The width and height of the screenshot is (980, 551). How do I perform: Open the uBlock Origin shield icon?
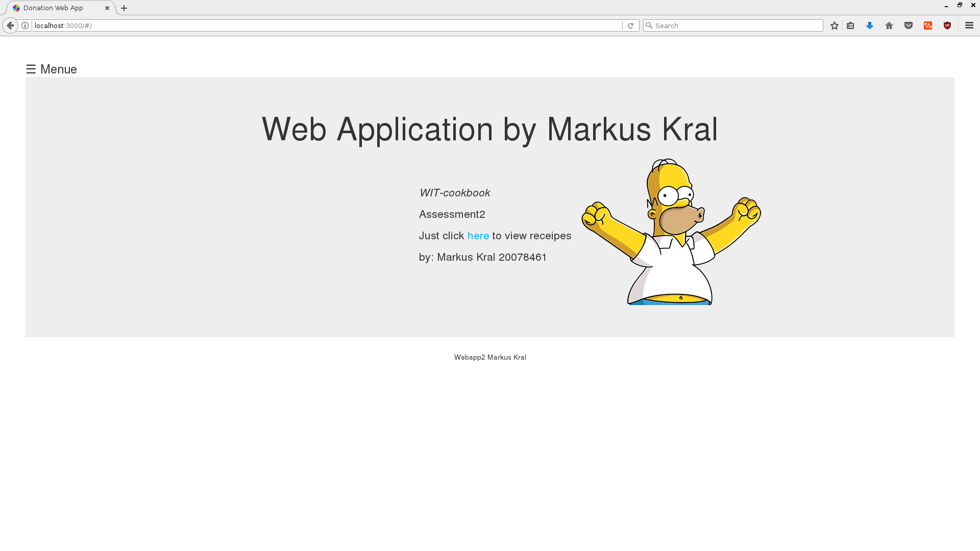tap(947, 26)
